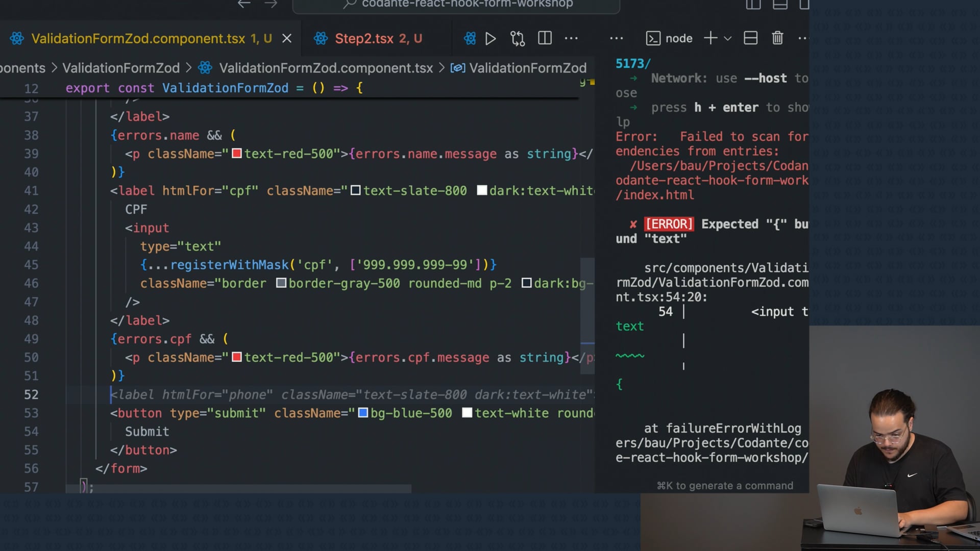The width and height of the screenshot is (980, 551).
Task: Split the editor right
Action: (x=545, y=38)
